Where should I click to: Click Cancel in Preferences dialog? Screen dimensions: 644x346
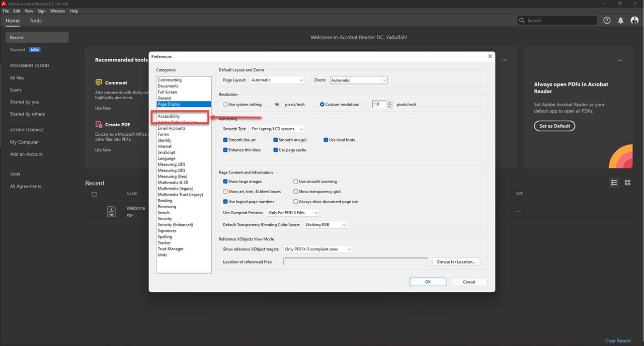click(x=469, y=282)
